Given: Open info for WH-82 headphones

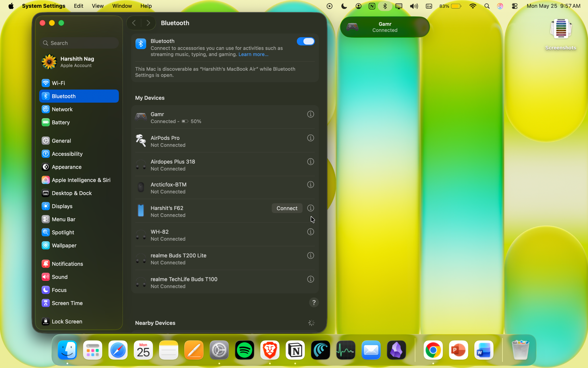Looking at the screenshot, I should tap(310, 232).
